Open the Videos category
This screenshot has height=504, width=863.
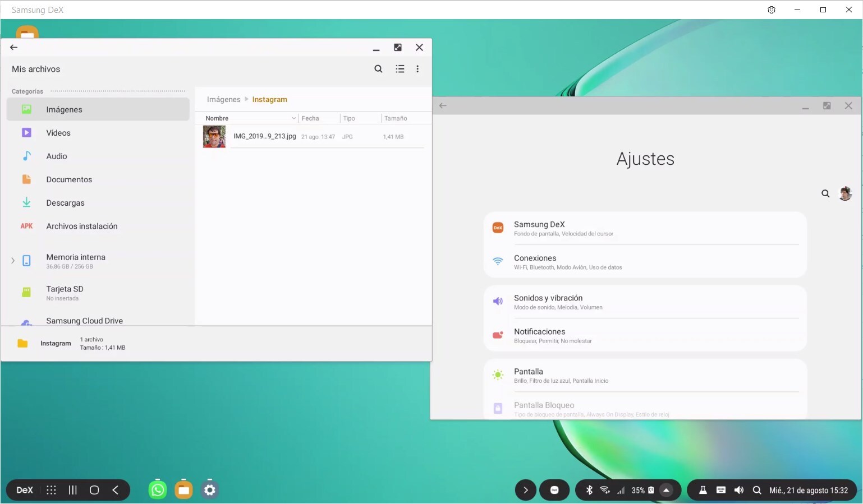click(98, 133)
